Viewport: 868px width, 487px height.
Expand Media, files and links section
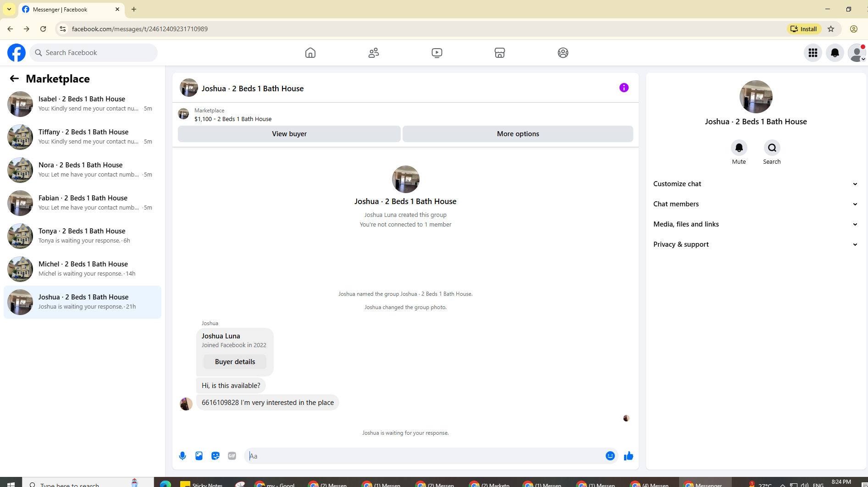pyautogui.click(x=756, y=224)
